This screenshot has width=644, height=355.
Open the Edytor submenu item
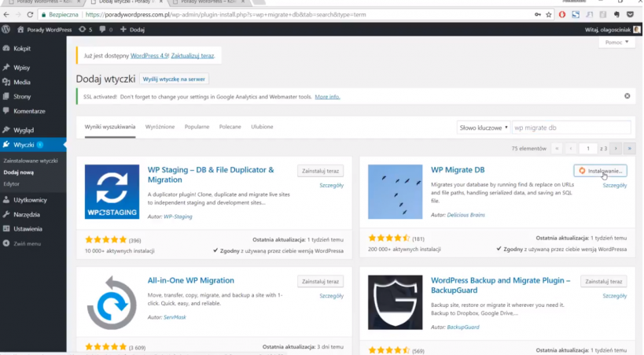pyautogui.click(x=12, y=184)
